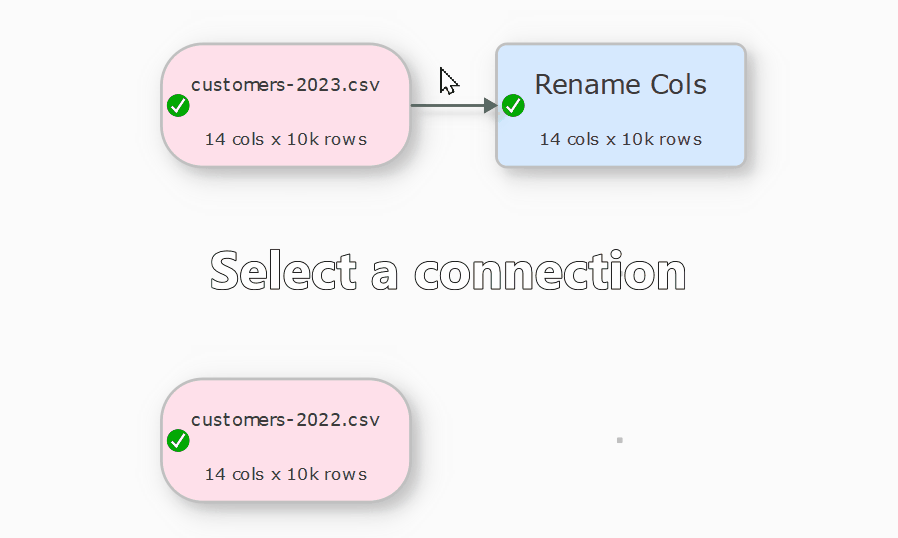Screen dimensions: 898x538
Task: Click green checkmark on customers-2023.csv node
Action: pos(178,106)
